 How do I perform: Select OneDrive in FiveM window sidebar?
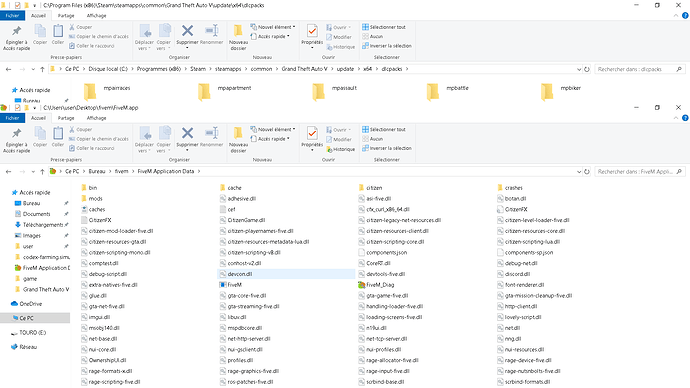tap(30, 304)
